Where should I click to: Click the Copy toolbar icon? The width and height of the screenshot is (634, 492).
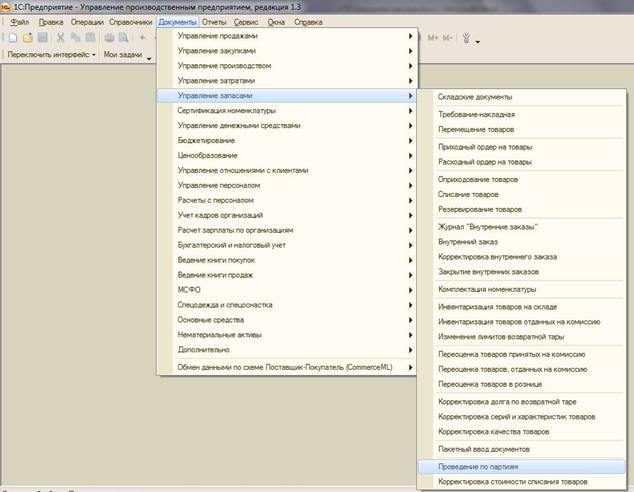coord(75,38)
